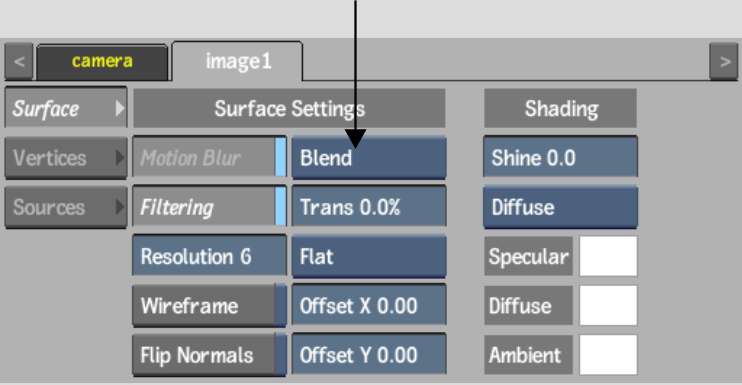Select the image1 tab
This screenshot has width=742, height=385.
[238, 61]
